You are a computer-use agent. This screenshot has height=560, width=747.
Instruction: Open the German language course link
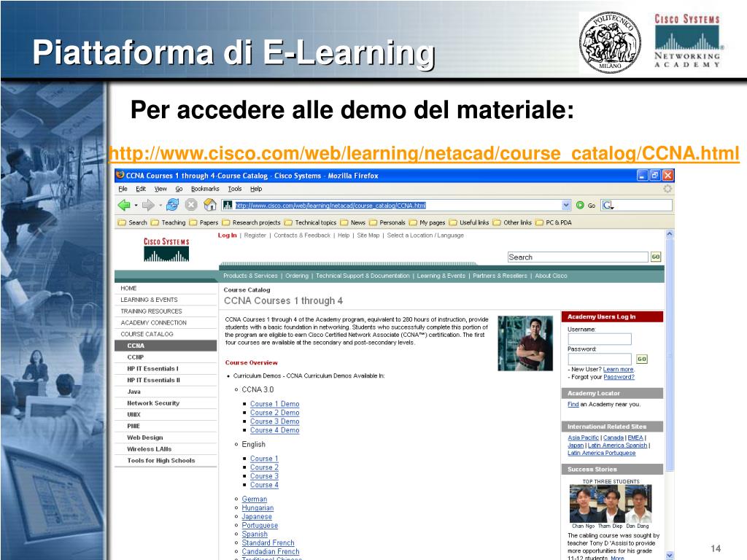click(255, 499)
